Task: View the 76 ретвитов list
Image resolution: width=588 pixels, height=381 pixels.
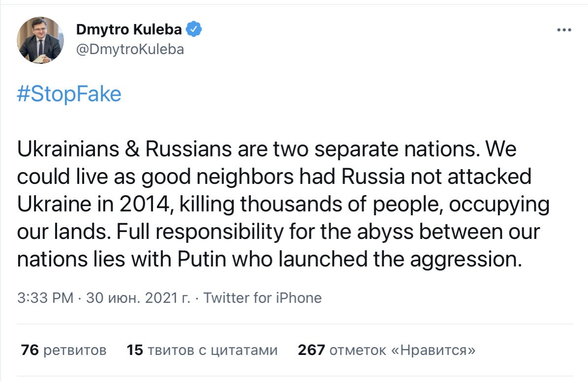Action: point(64,350)
